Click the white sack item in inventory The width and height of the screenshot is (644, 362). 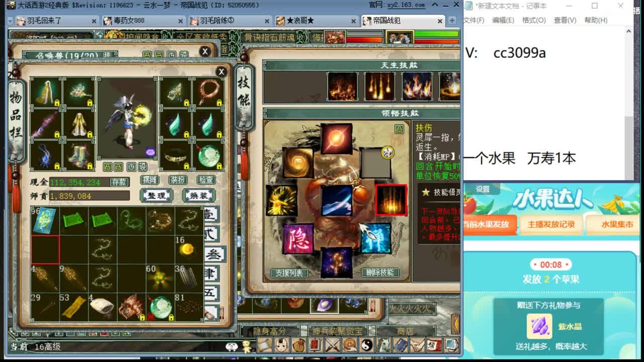click(103, 308)
